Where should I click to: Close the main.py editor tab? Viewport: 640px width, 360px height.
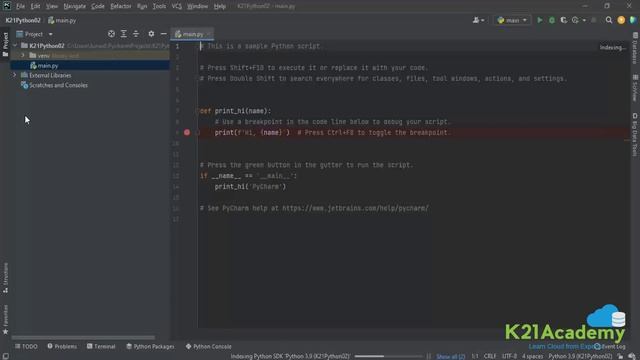tap(209, 34)
